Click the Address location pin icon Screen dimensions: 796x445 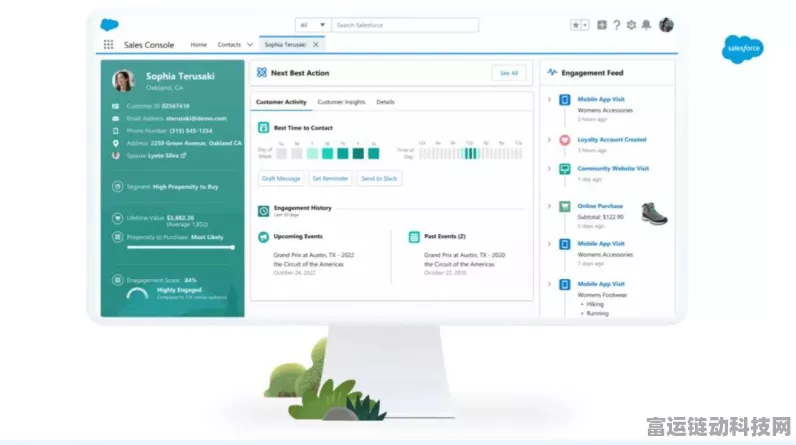click(x=116, y=143)
